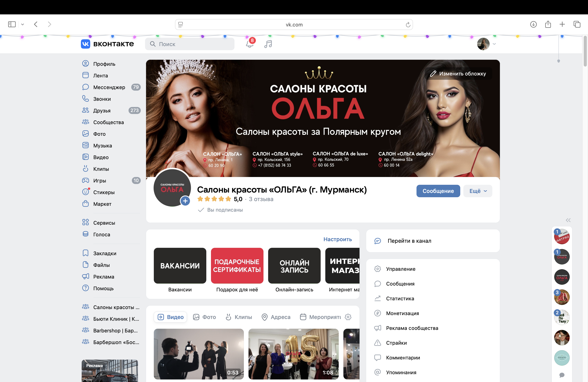Collapse the chat side panel arrows
Viewport: 588px width, 382px height.
[x=568, y=220]
